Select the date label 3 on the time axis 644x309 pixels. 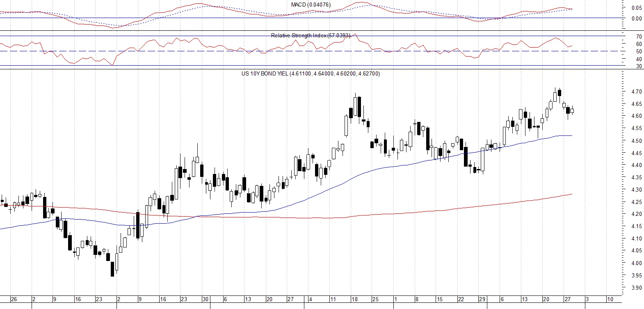(x=587, y=300)
